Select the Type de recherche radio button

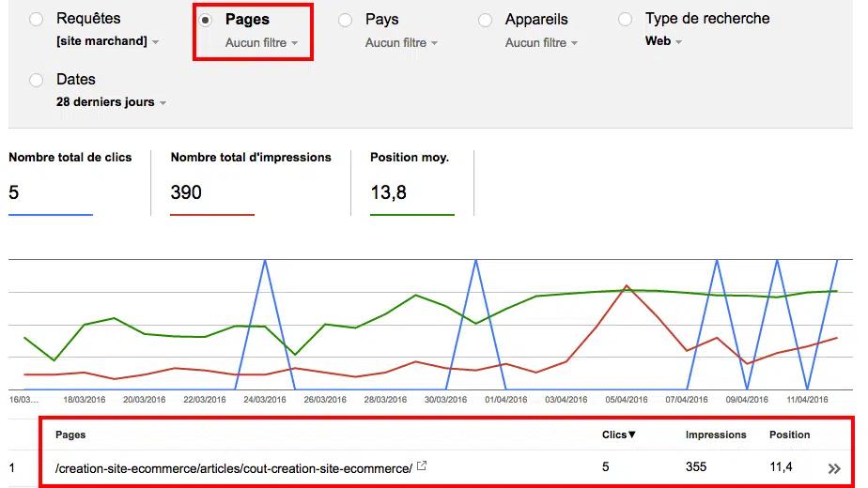(x=626, y=20)
